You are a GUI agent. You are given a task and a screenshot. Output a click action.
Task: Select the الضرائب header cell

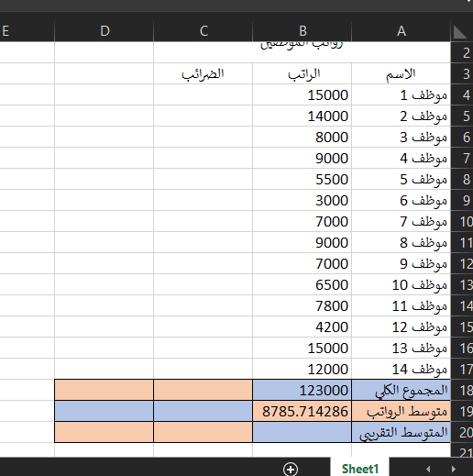[203, 73]
